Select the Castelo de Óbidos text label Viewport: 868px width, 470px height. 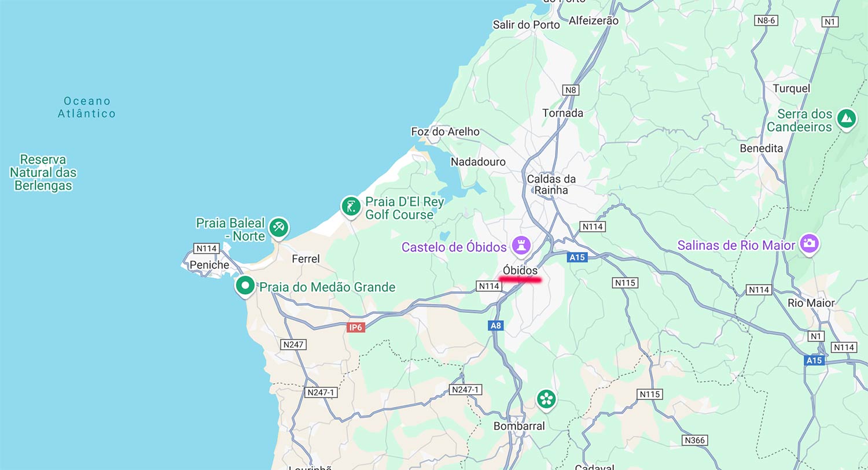pyautogui.click(x=454, y=247)
